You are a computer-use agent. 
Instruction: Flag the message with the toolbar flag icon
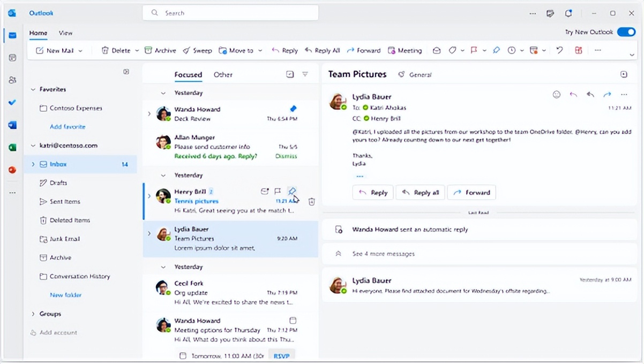(x=474, y=50)
